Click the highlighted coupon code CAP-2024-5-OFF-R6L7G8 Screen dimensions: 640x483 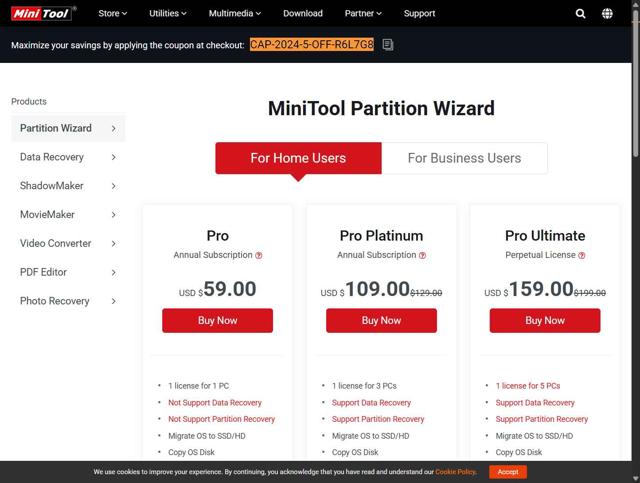312,44
